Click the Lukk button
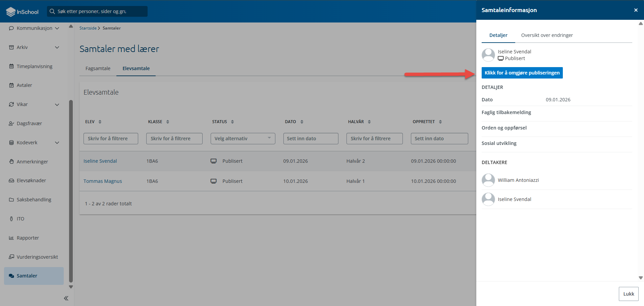 tap(629, 294)
